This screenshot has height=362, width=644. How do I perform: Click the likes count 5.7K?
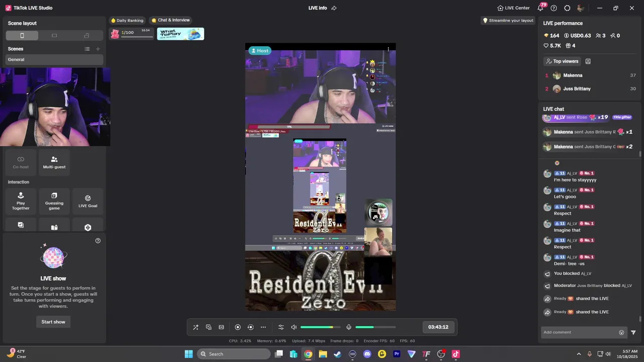[552, 46]
